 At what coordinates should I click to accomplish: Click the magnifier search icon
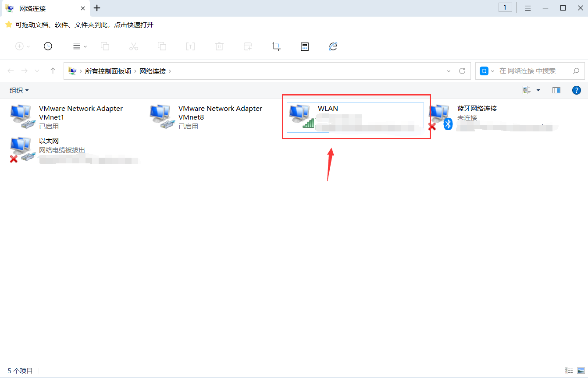576,71
